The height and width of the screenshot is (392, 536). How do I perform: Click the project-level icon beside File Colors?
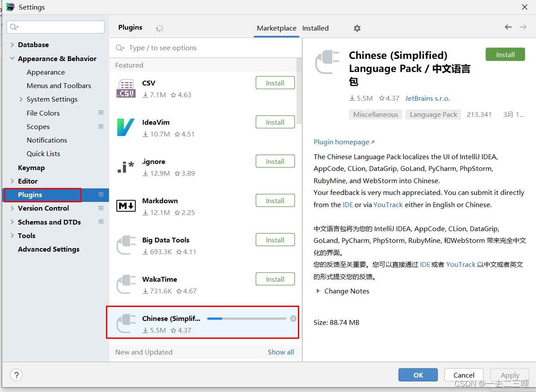[101, 113]
